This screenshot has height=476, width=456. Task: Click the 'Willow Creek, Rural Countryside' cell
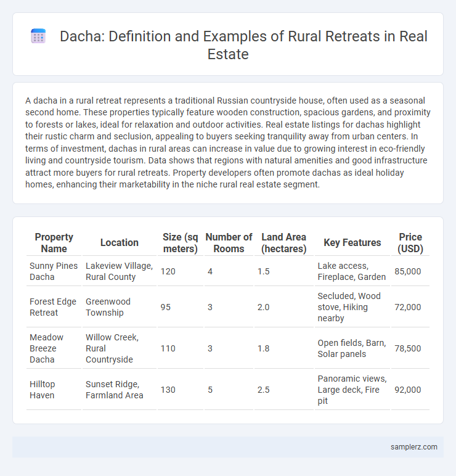point(119,348)
